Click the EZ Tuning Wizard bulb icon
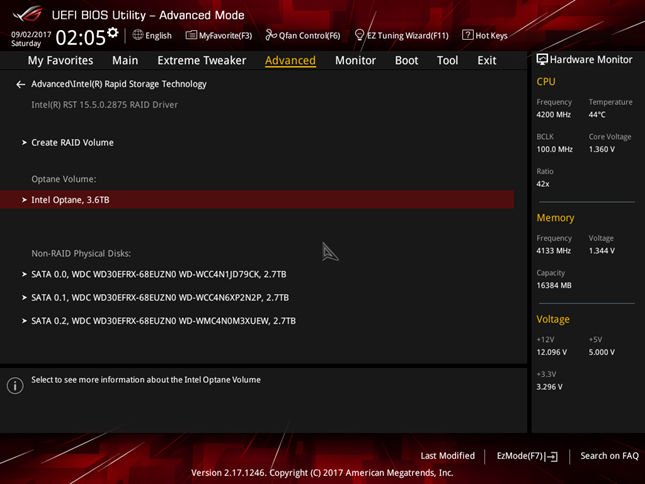The width and height of the screenshot is (645, 484). [359, 35]
